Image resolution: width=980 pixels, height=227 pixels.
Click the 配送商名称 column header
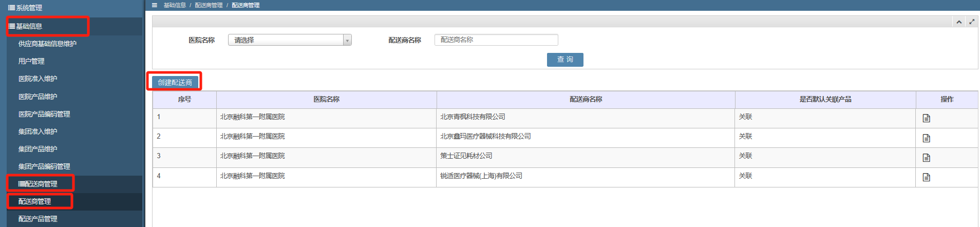click(x=586, y=100)
